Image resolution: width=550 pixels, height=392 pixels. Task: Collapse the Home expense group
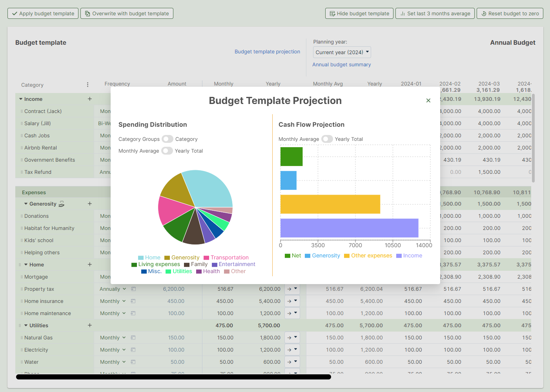coord(26,265)
